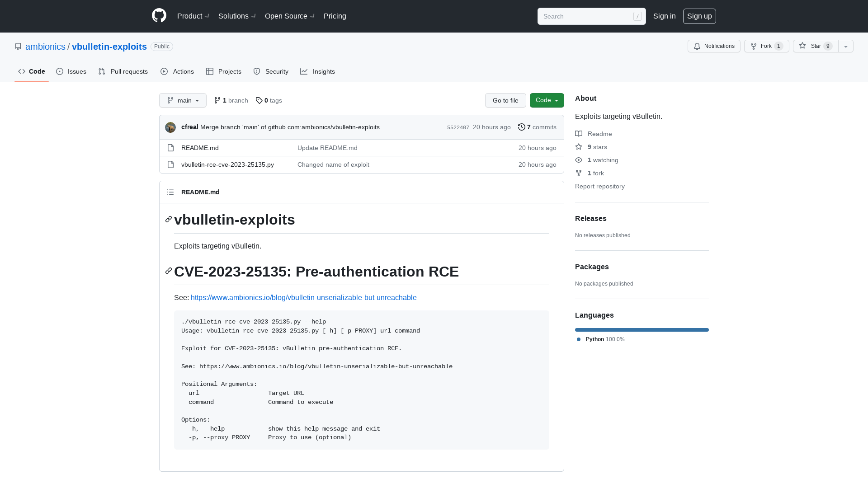Switch to the Issues tab

[71, 71]
